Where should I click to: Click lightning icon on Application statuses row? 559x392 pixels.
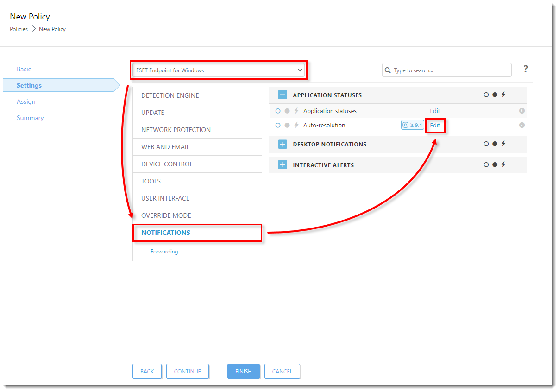[296, 111]
